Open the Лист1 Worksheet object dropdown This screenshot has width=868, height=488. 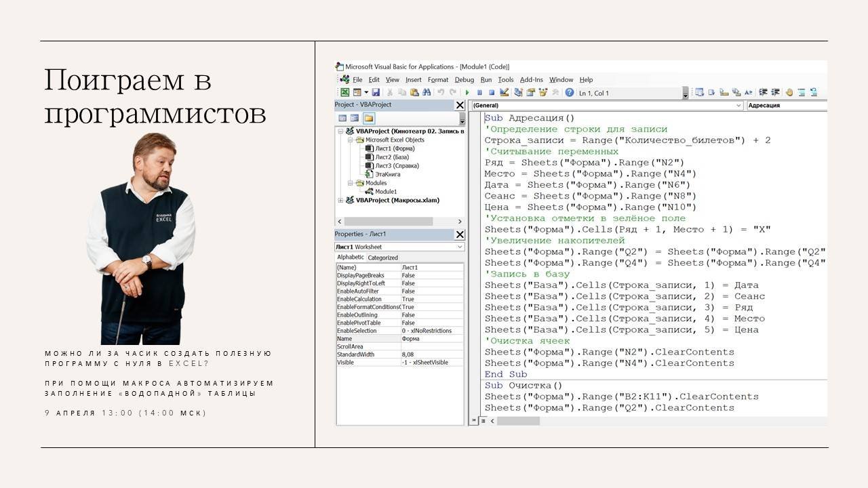(x=460, y=247)
